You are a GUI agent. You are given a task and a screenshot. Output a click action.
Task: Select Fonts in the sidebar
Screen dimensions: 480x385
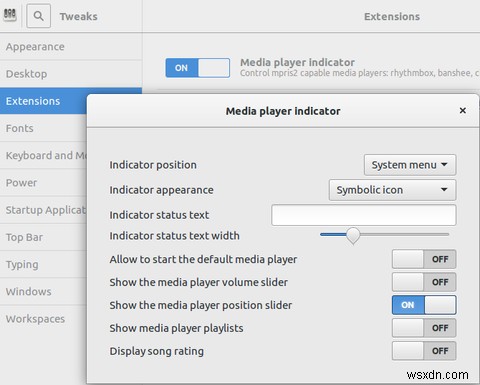pos(43,128)
